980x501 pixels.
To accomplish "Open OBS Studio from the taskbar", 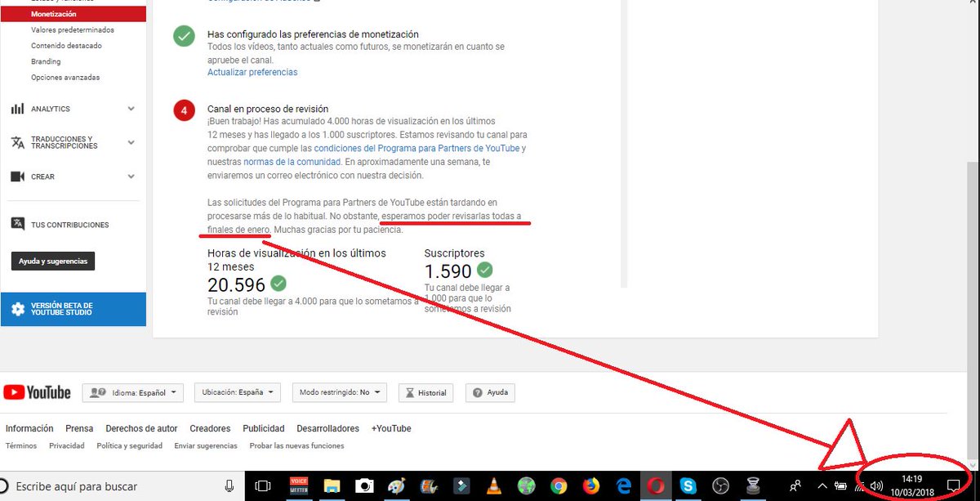I will click(x=719, y=487).
